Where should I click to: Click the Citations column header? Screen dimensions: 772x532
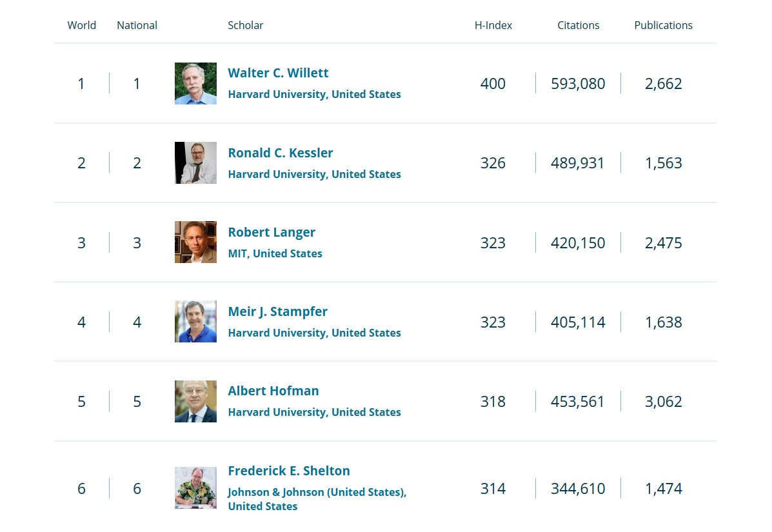tap(578, 25)
